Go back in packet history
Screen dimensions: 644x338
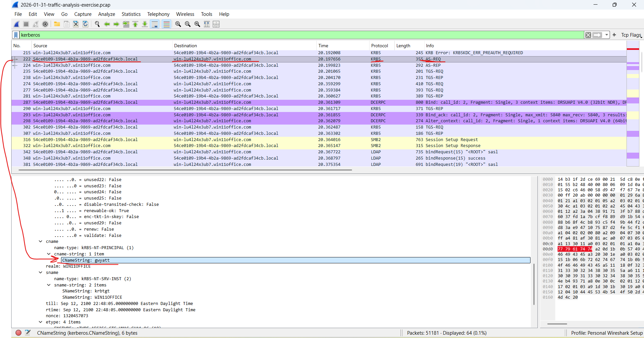tap(107, 24)
